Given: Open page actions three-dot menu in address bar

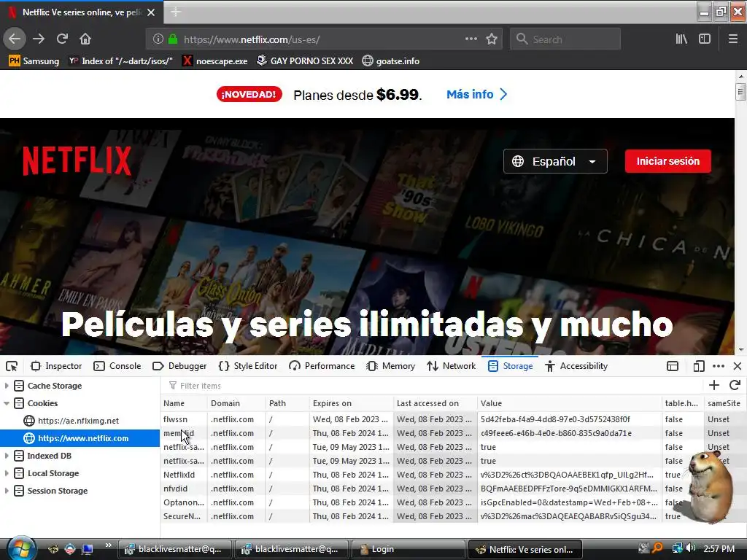Looking at the screenshot, I should [471, 39].
